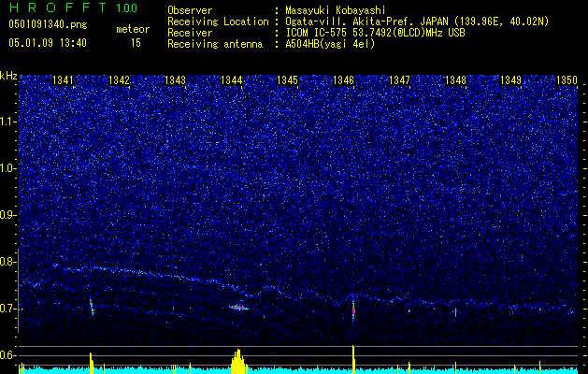Click the 0.6 frequency axis label
Image resolution: width=588 pixels, height=374 pixels.
7,355
